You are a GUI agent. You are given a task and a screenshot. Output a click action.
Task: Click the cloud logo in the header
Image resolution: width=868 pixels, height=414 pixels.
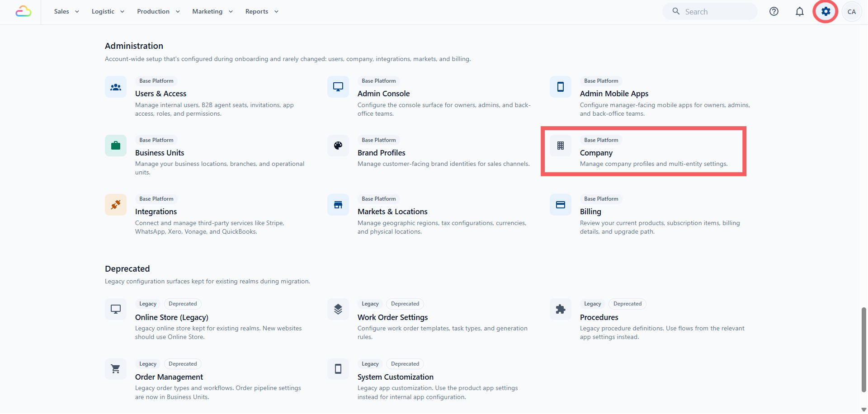pyautogui.click(x=24, y=11)
